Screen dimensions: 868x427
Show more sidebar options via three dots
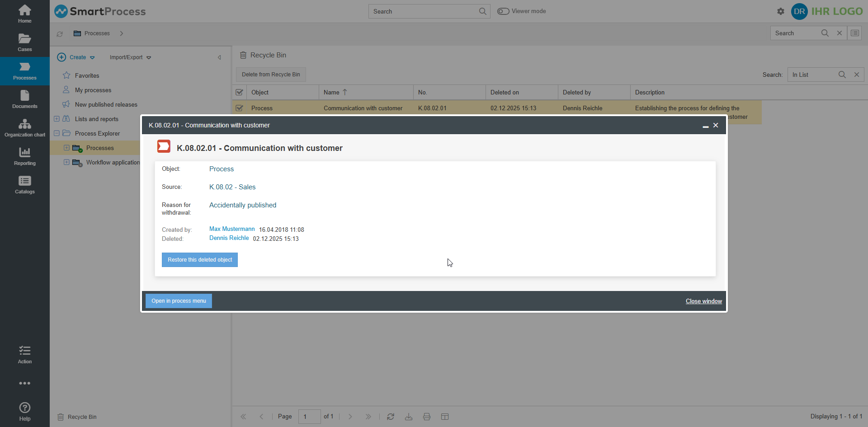(25, 383)
